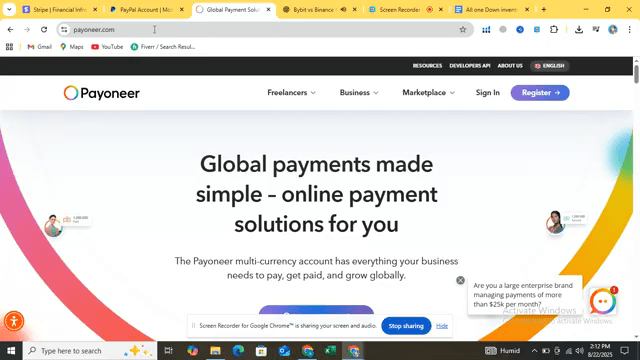The height and width of the screenshot is (360, 640).
Task: Open the Windows Start menu
Action: pos(11,351)
